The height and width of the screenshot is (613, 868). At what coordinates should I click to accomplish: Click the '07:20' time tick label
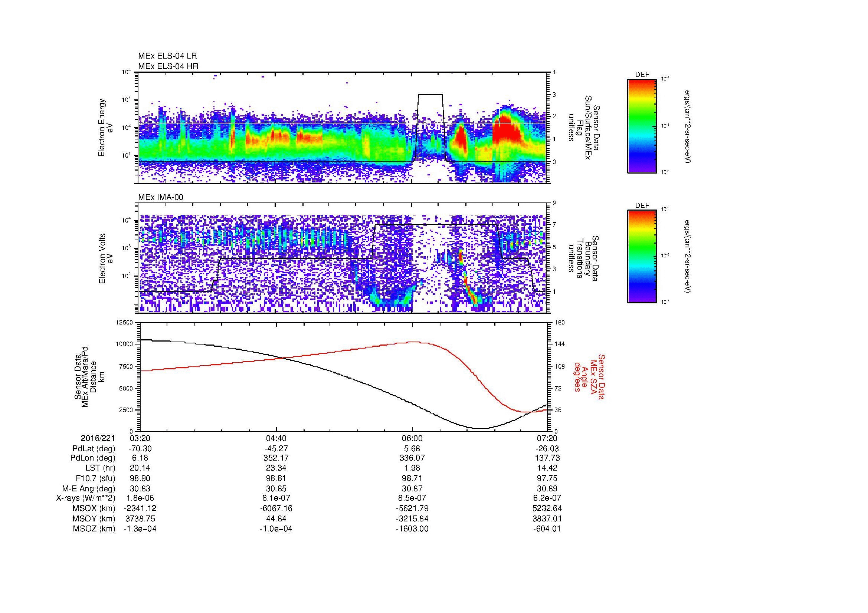point(547,438)
